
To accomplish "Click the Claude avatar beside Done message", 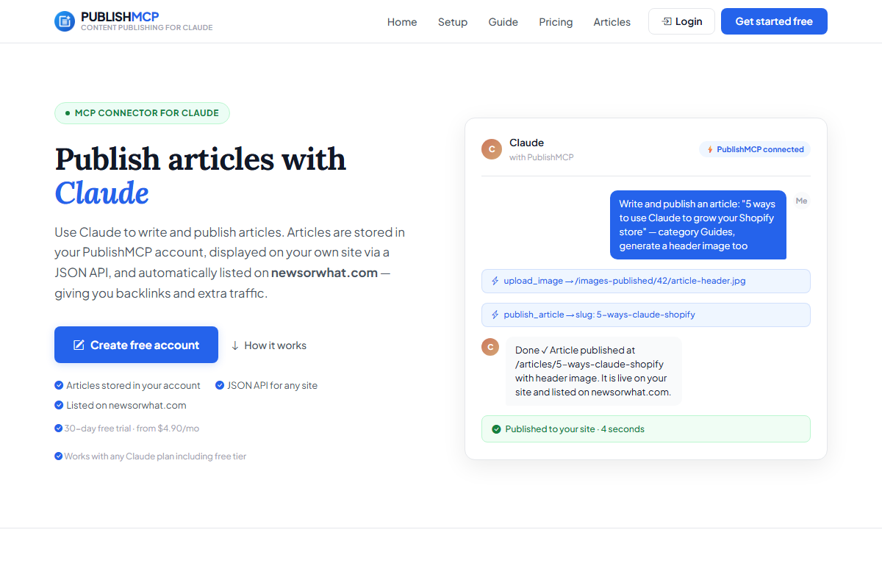I will pyautogui.click(x=490, y=346).
